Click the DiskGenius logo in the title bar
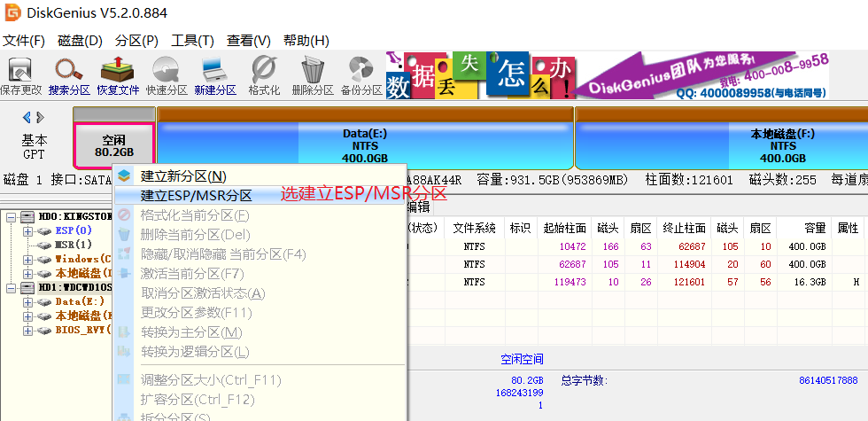 point(13,12)
